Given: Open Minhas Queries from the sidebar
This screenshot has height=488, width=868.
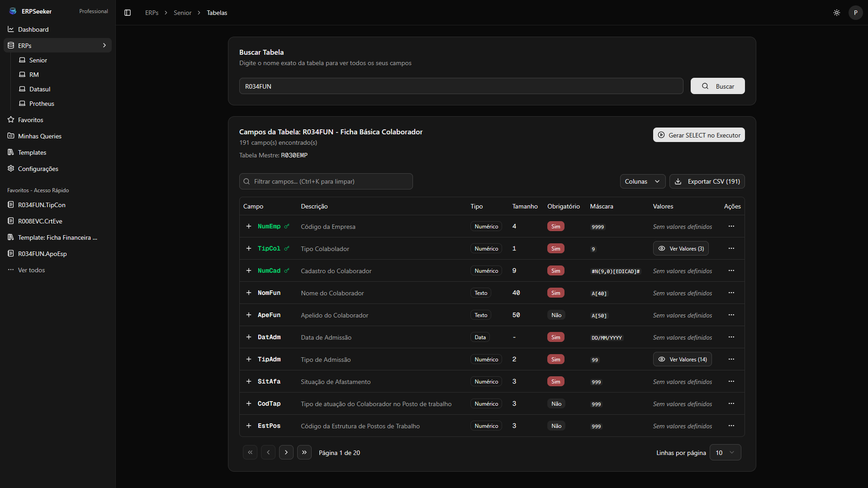Looking at the screenshot, I should (x=40, y=136).
